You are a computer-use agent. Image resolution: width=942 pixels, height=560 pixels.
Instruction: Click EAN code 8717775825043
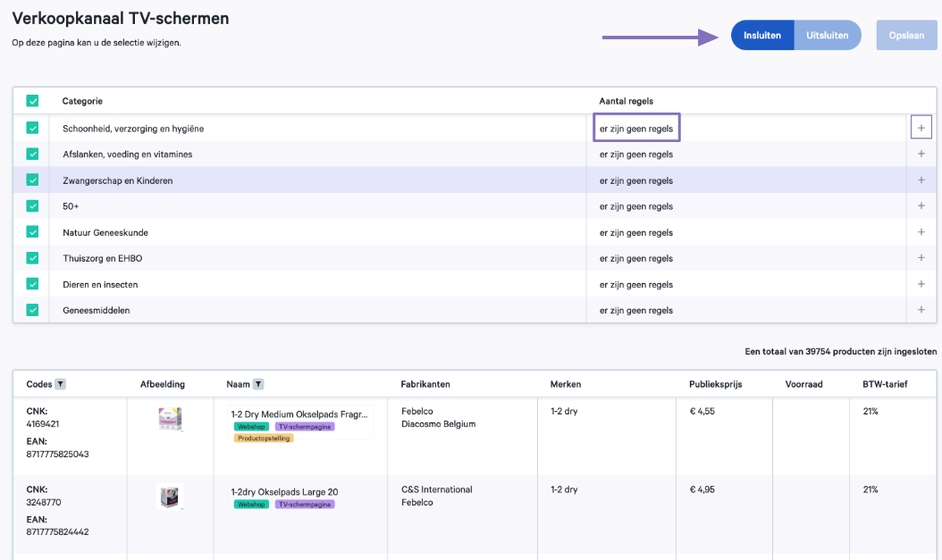click(x=58, y=454)
